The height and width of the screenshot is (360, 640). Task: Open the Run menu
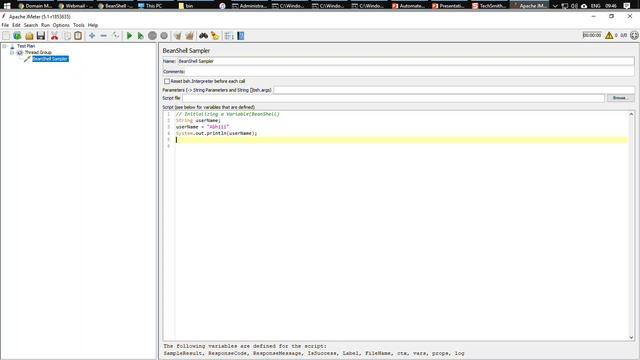click(x=45, y=25)
